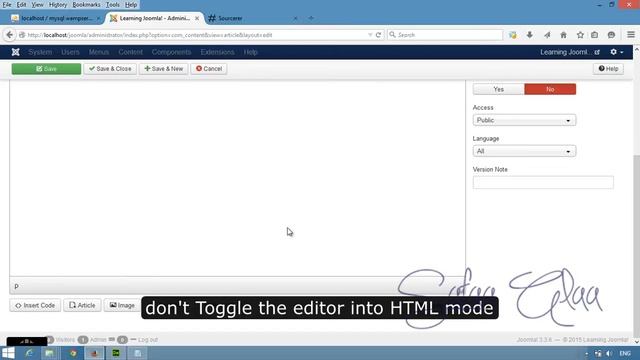Image resolution: width=640 pixels, height=360 pixels.
Task: Go back with the browser back arrow
Action: tap(10, 35)
